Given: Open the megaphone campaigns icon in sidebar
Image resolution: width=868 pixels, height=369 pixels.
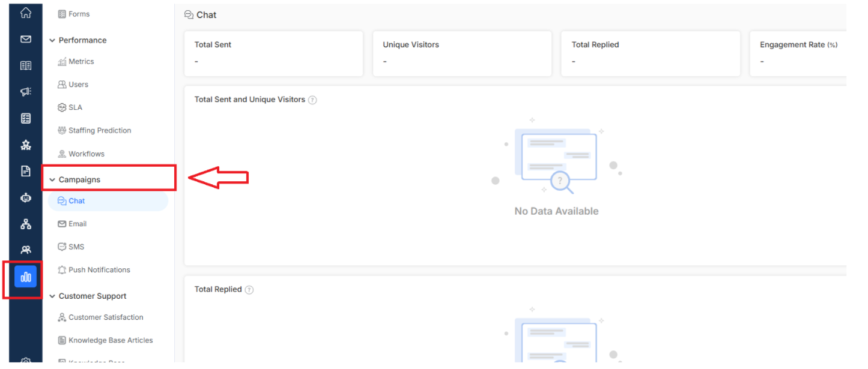Looking at the screenshot, I should coord(26,92).
